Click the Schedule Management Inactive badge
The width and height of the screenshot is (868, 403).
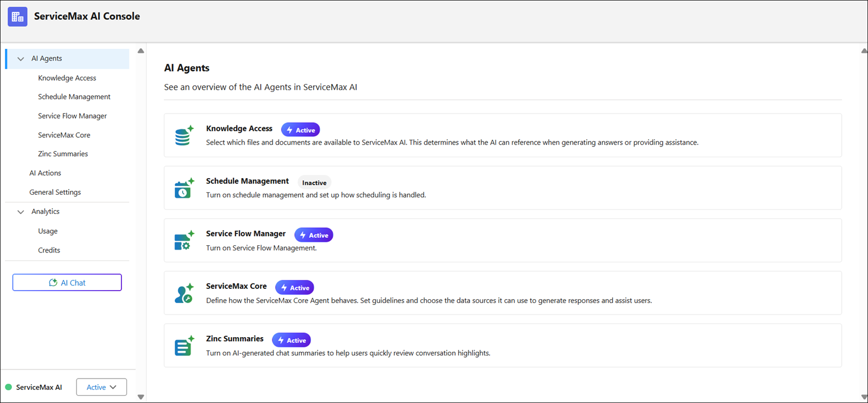[314, 183]
